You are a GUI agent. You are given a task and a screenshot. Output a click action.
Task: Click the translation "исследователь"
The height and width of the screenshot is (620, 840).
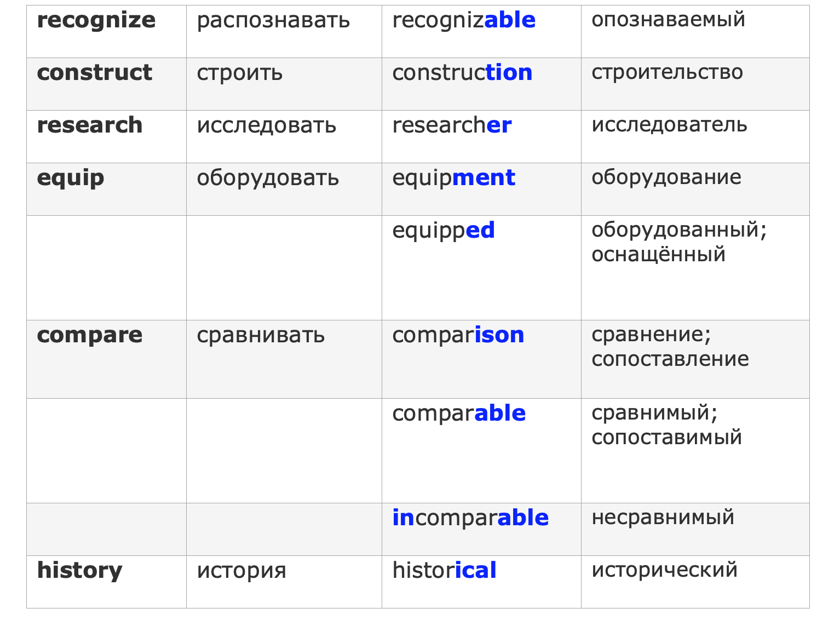pos(669,125)
